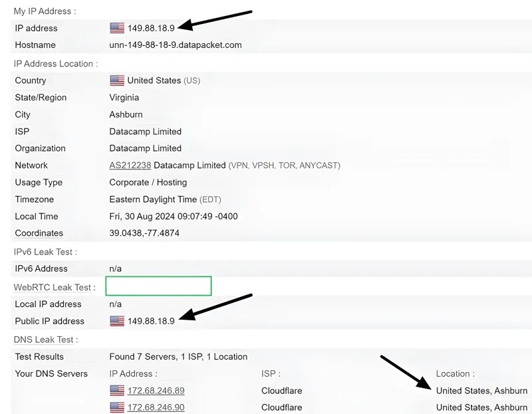Screen dimensions: 532x414
Task: Click the 'IP Address Location :' section heading
Action: [56, 64]
